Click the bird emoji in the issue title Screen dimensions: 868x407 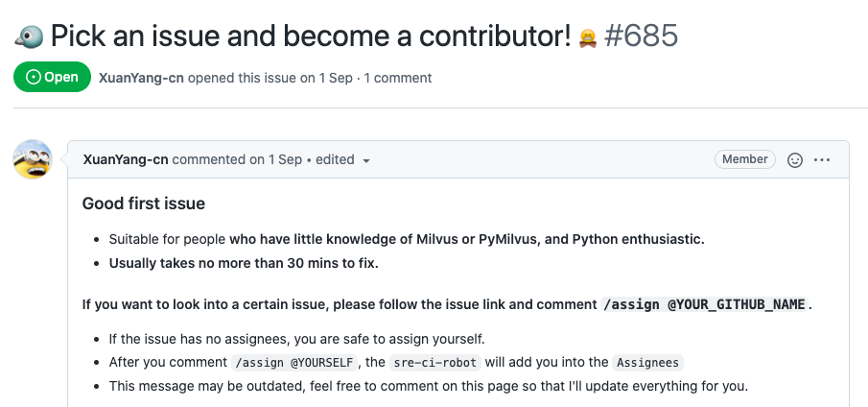(x=29, y=37)
